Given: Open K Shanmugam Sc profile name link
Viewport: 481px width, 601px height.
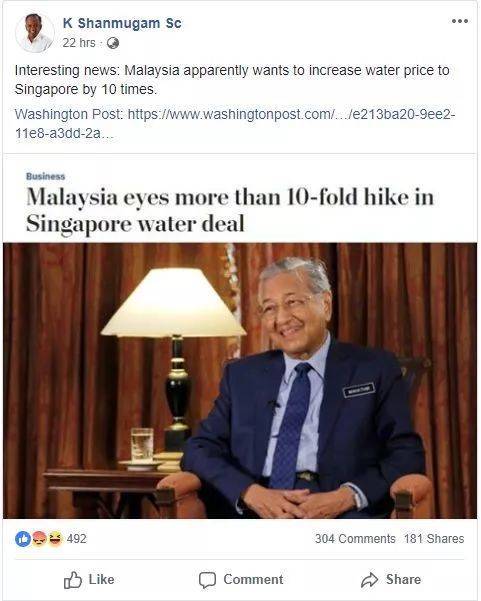Looking at the screenshot, I should click(122, 23).
